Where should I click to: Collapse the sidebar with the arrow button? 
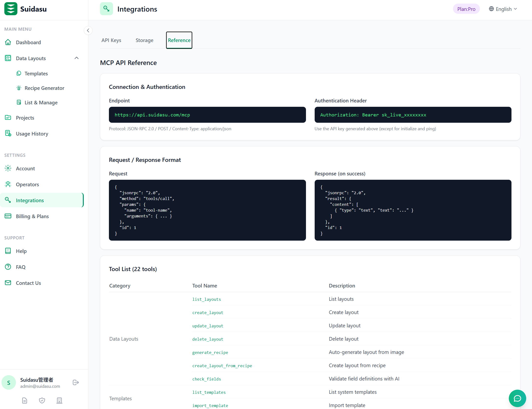(88, 30)
